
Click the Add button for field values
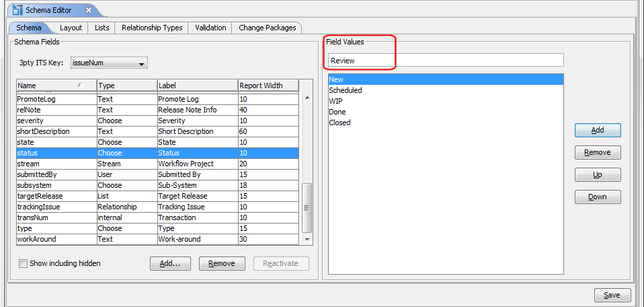point(597,130)
